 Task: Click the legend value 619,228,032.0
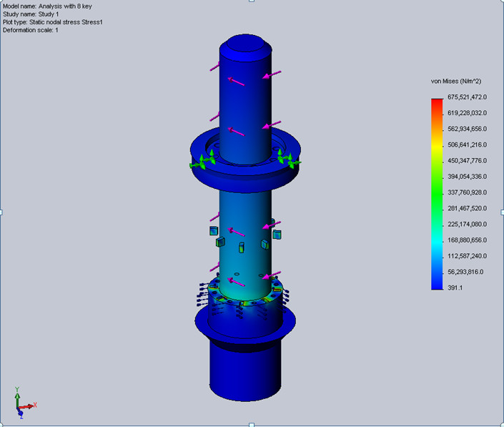[467, 113]
